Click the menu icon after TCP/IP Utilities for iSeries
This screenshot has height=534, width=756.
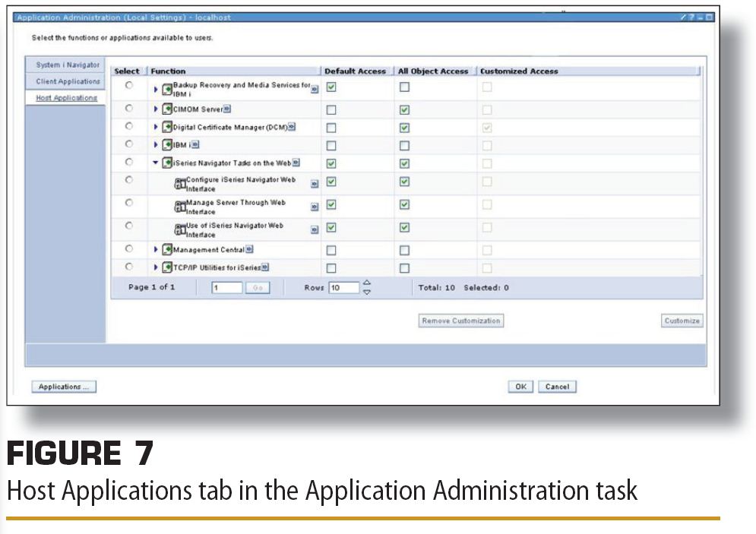click(266, 267)
